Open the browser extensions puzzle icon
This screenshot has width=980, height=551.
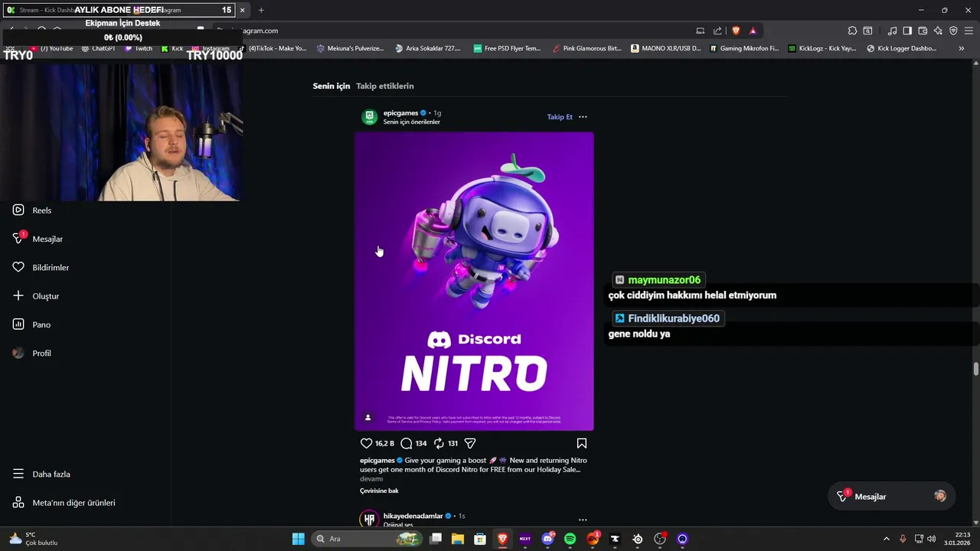852,31
